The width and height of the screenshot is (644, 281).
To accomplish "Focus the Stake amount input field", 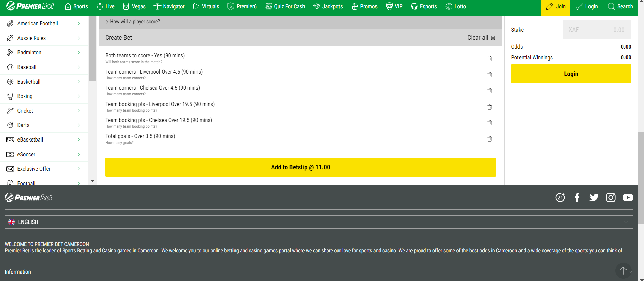I will tap(596, 30).
